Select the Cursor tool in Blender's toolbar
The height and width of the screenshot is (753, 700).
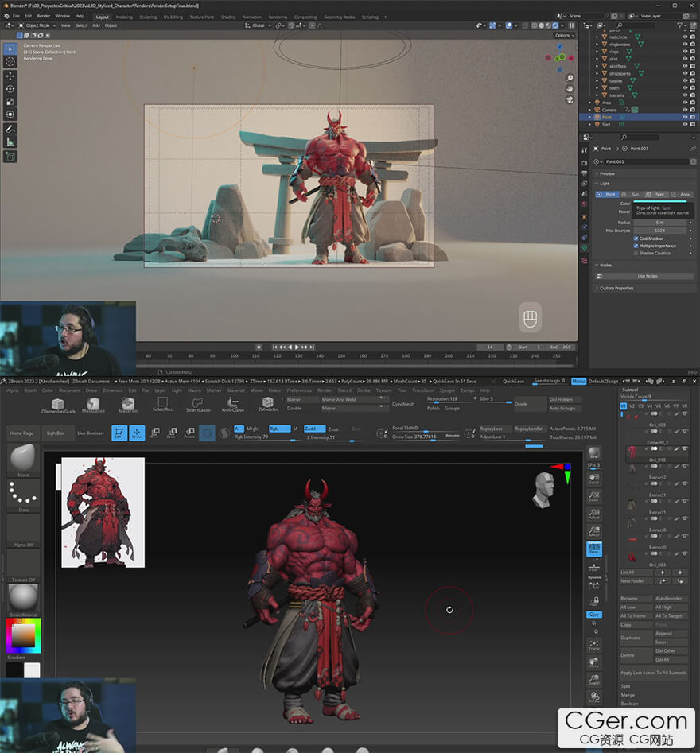tap(10, 61)
